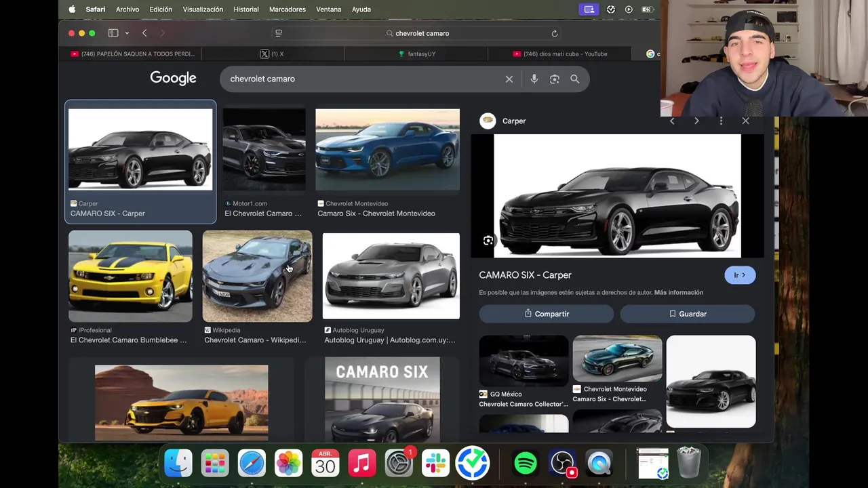
Task: Open the Apple menu
Action: [x=72, y=9]
